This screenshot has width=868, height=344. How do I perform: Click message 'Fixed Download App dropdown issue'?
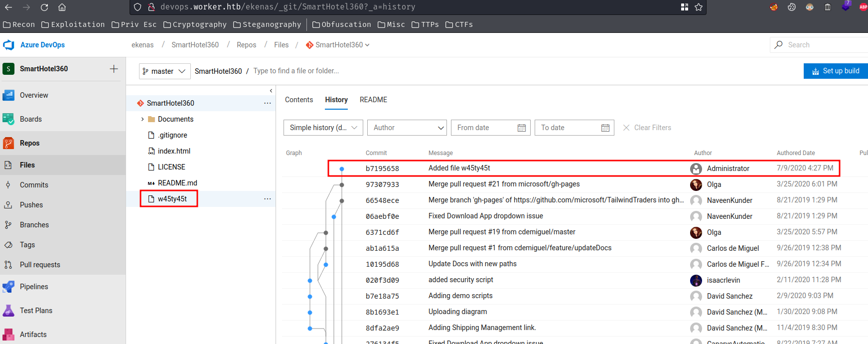pyautogui.click(x=485, y=216)
